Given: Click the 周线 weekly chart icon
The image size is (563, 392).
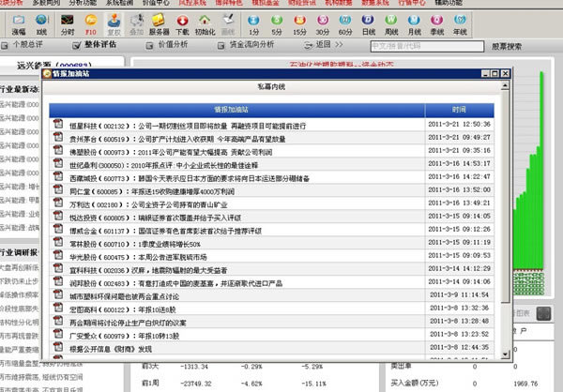Looking at the screenshot, I should click(390, 23).
